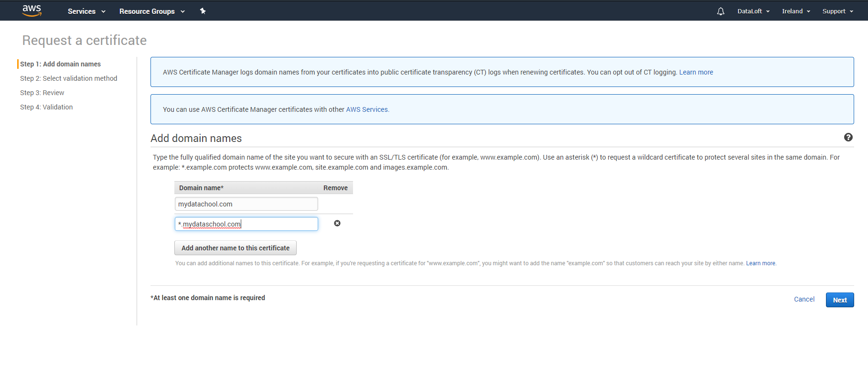
Task: Open help for Add domain names
Action: click(848, 137)
